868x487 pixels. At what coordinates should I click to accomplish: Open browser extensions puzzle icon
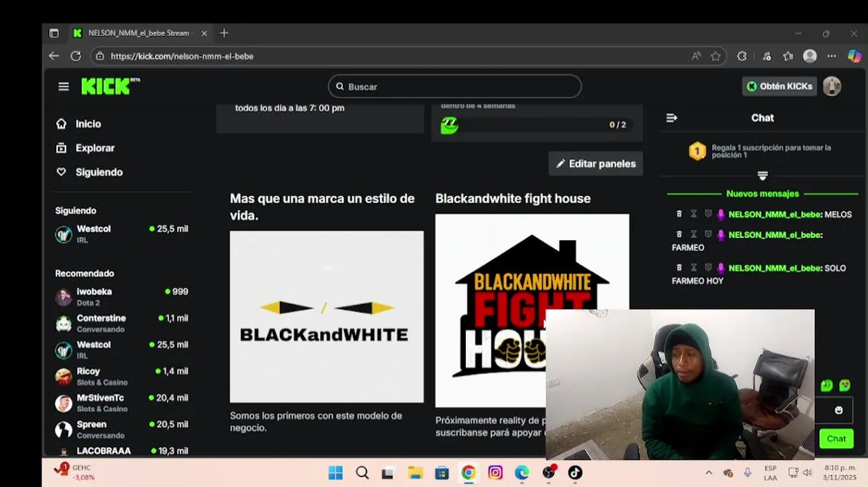click(x=742, y=56)
